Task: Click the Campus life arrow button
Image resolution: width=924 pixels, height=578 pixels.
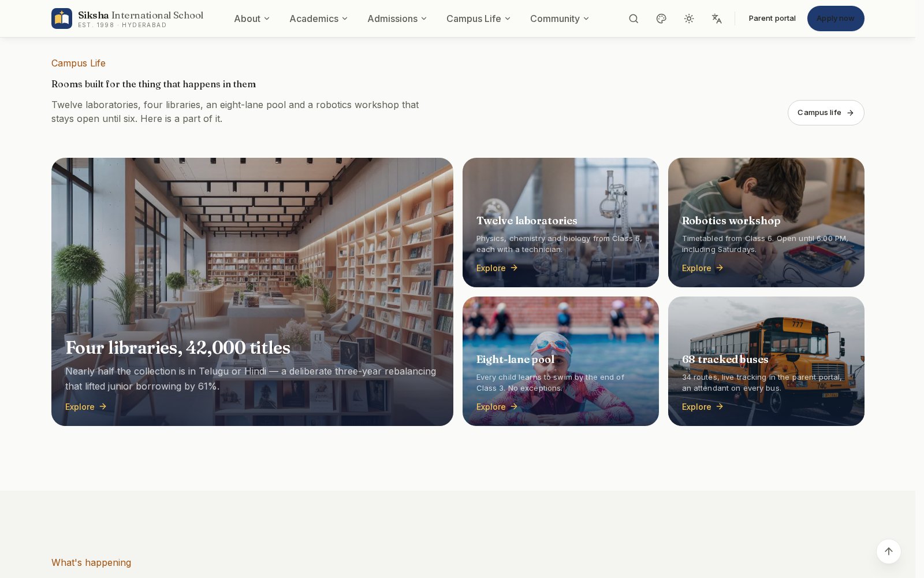Action: click(x=826, y=113)
